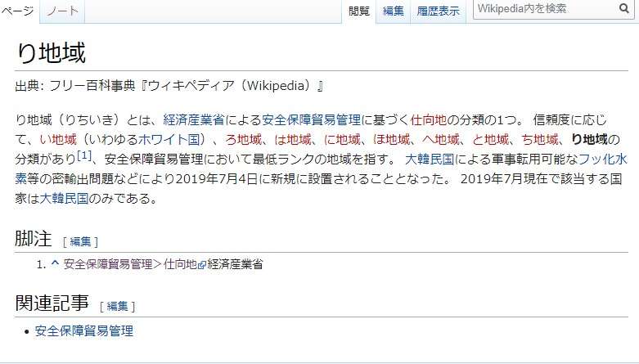
Task: Click the search magnifier icon
Action: 624,8
